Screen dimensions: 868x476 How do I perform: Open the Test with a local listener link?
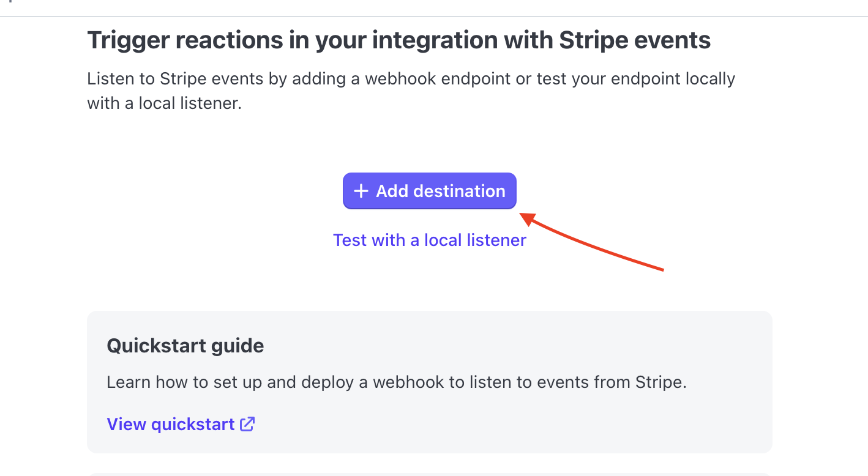[430, 240]
